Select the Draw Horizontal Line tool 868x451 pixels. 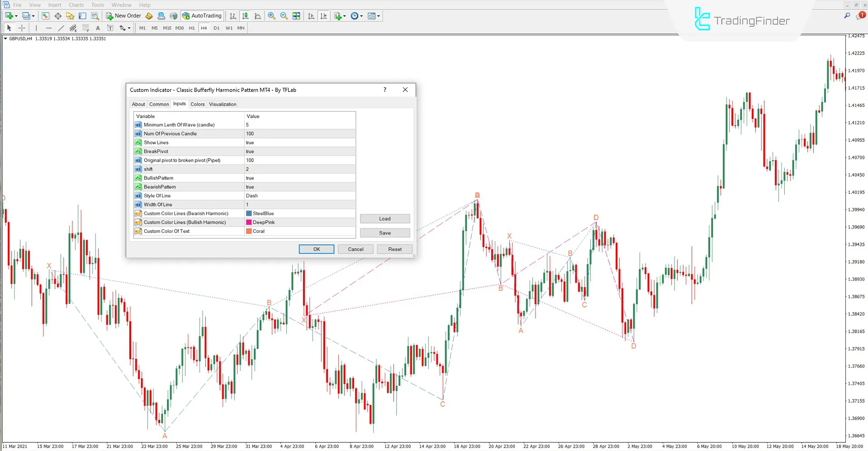[48, 28]
